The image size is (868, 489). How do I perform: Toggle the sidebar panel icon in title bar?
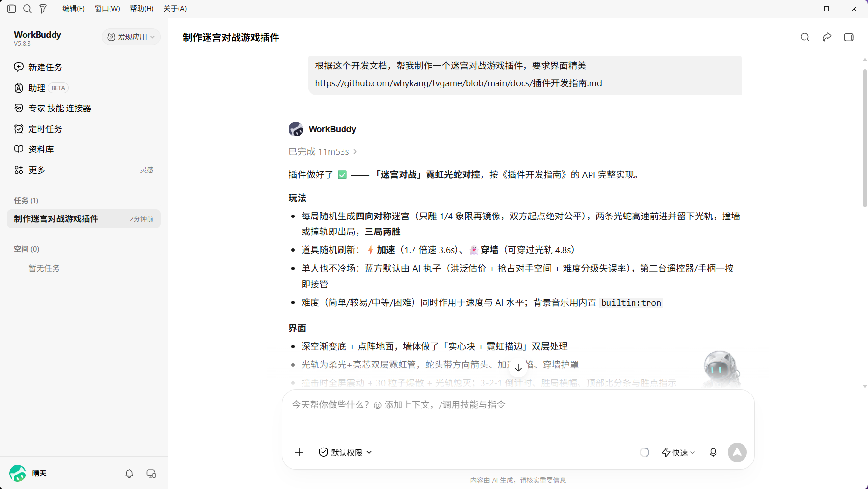12,9
